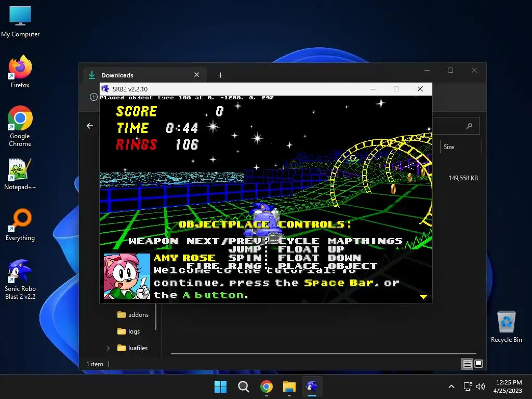Click the navigation pane scrollbar
The width and height of the screenshot is (532, 399).
point(156,317)
